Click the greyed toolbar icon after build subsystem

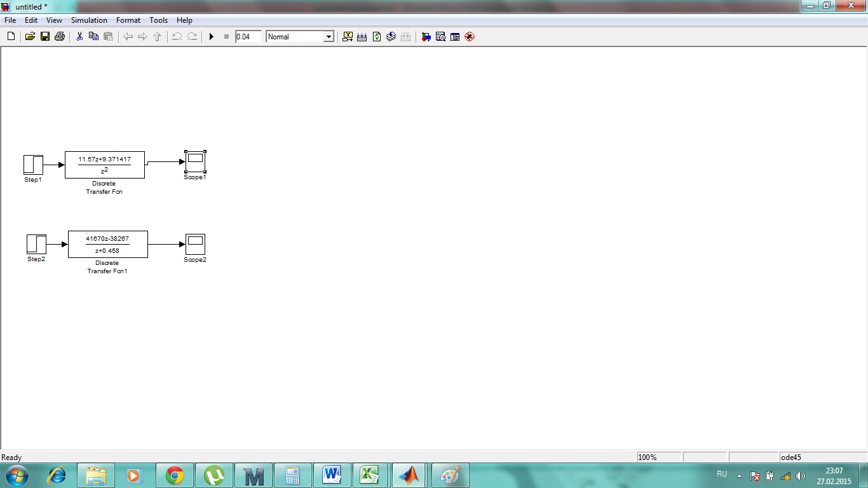(x=406, y=37)
